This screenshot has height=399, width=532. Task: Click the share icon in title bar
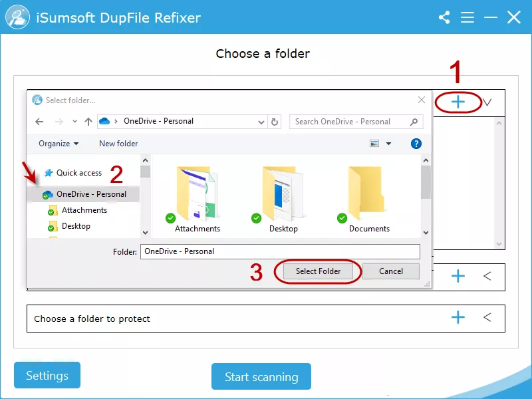[x=444, y=18]
